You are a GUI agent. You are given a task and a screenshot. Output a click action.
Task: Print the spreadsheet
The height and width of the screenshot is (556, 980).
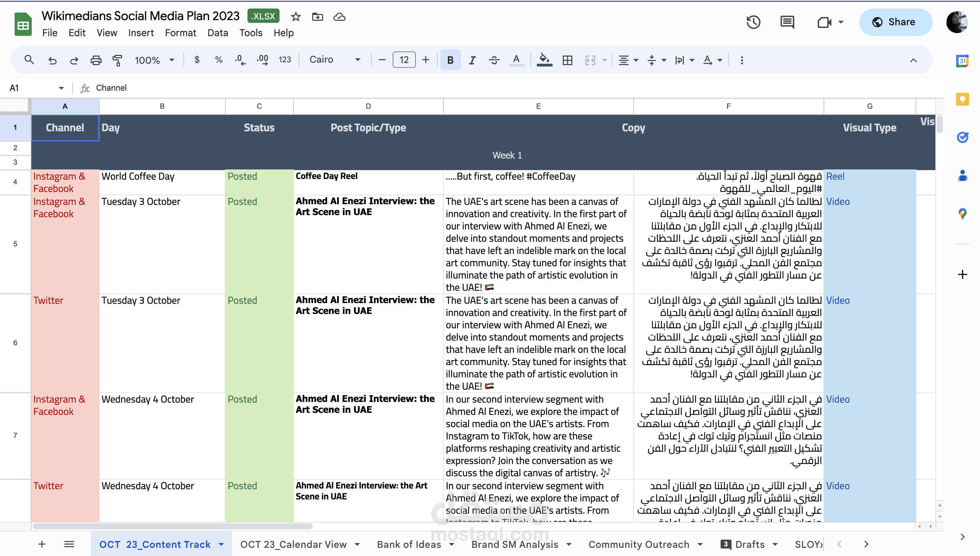click(96, 60)
